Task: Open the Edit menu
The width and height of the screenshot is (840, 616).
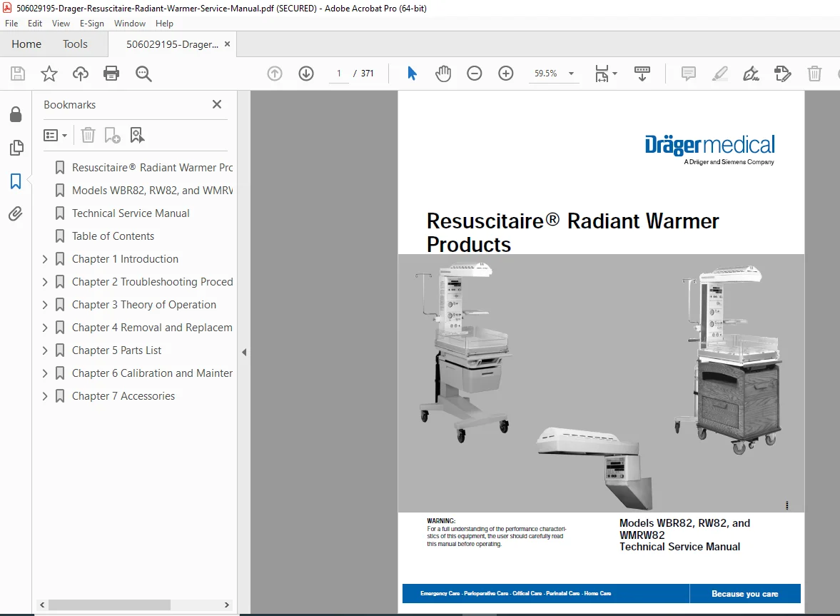Action: click(35, 24)
